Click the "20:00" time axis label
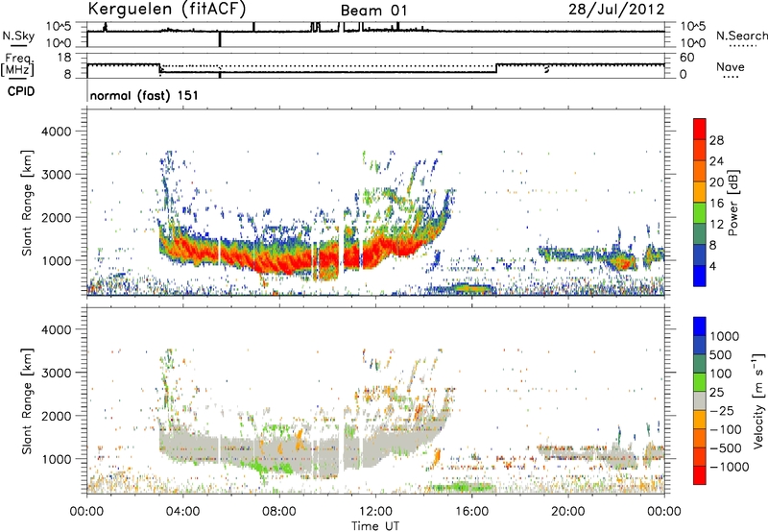The height and width of the screenshot is (532, 768). click(567, 512)
